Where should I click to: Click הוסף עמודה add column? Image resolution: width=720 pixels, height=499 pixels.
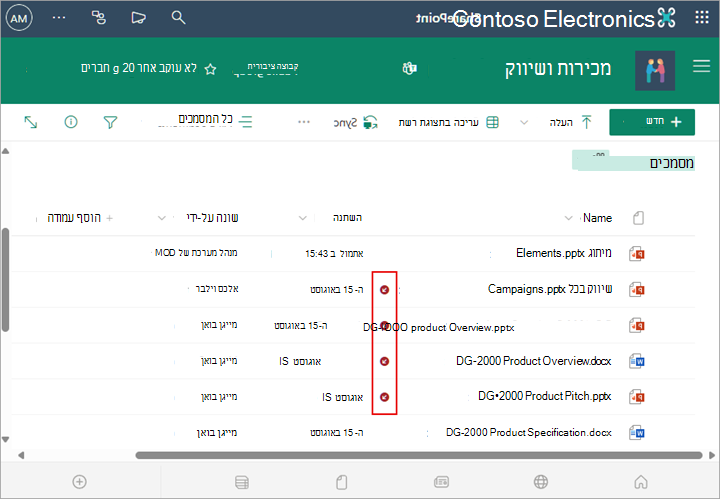pyautogui.click(x=80, y=218)
